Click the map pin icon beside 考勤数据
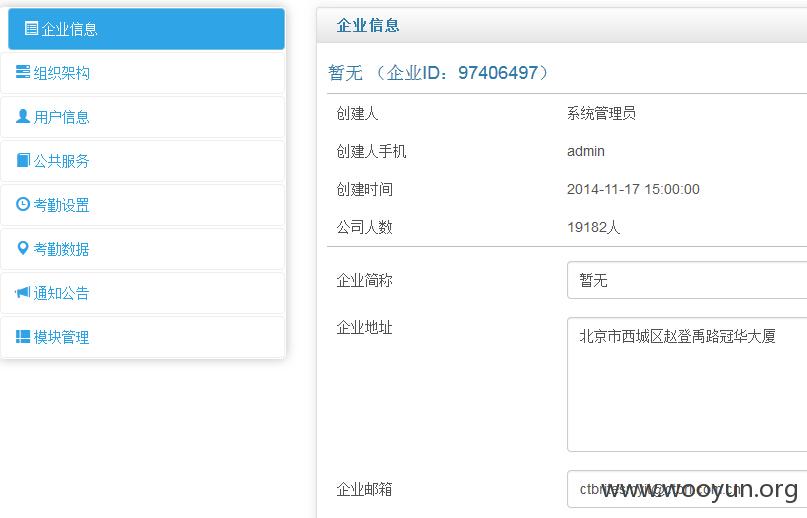This screenshot has height=518, width=807. (23, 248)
